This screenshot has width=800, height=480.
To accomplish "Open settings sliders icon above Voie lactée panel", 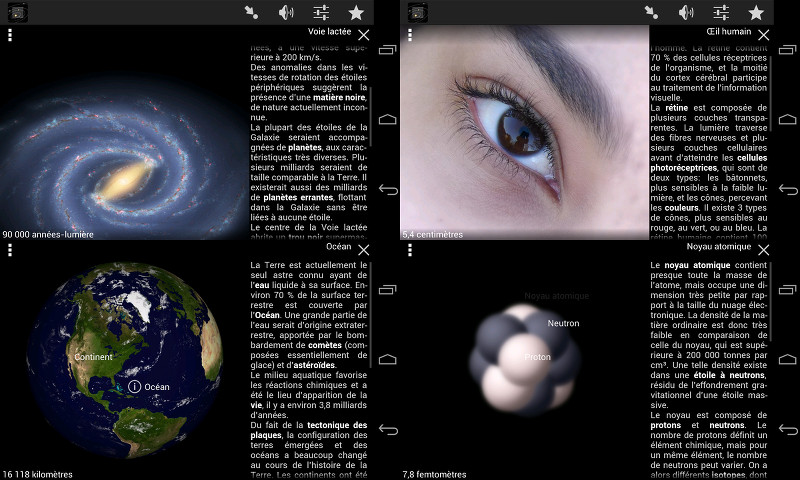I will point(321,12).
